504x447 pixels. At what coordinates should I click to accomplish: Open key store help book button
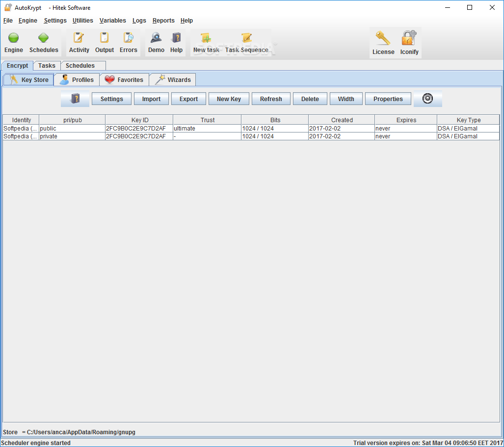(x=75, y=99)
